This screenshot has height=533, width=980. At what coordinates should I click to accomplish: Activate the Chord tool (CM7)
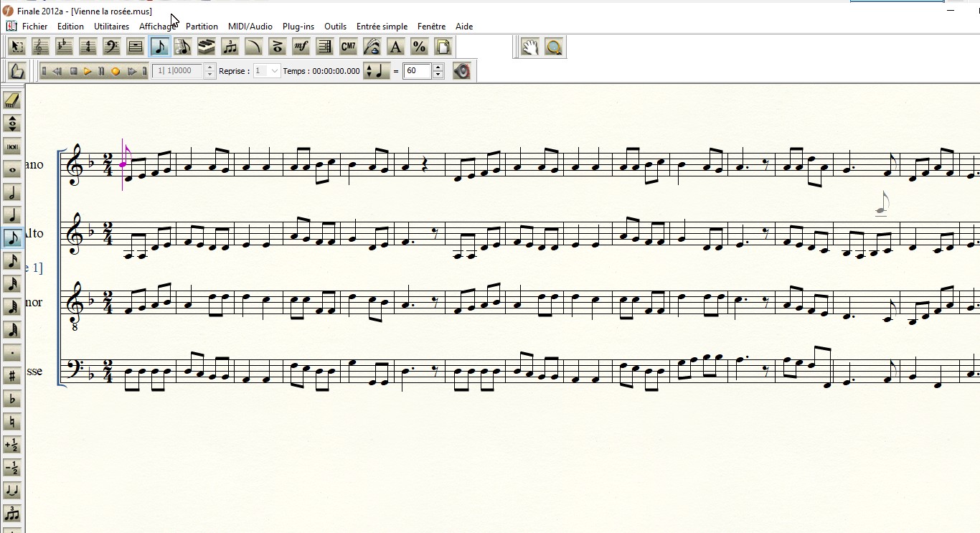tap(348, 47)
